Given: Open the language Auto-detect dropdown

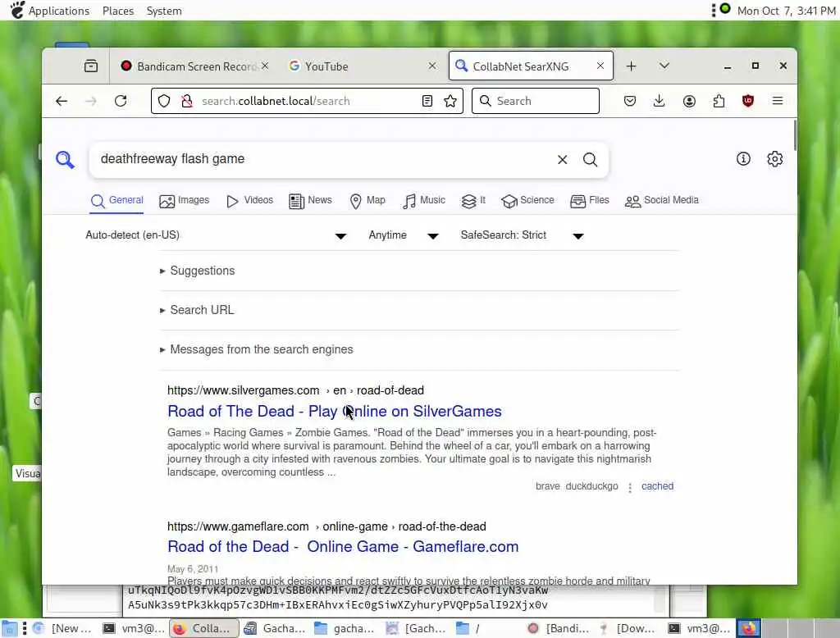Looking at the screenshot, I should 216,235.
